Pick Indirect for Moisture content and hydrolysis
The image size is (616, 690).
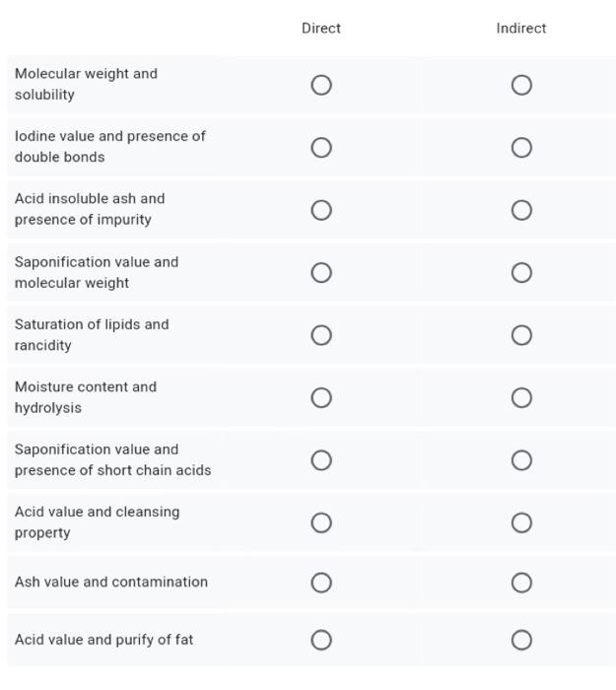(521, 397)
